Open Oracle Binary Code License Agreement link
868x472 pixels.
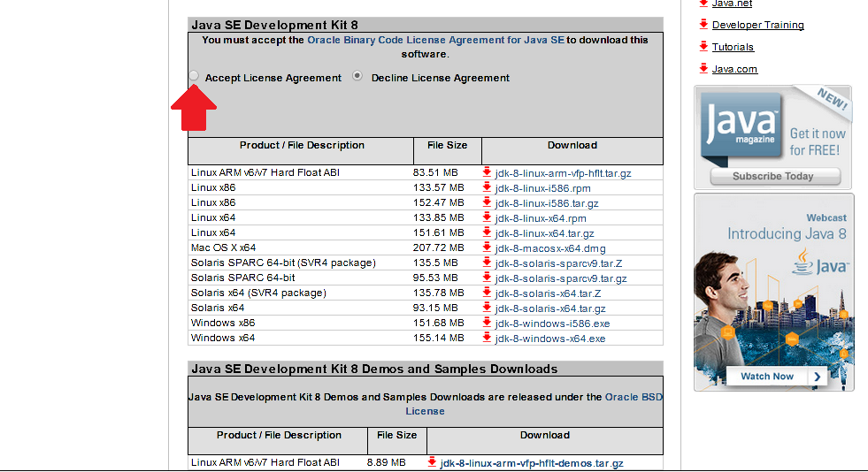tap(435, 40)
